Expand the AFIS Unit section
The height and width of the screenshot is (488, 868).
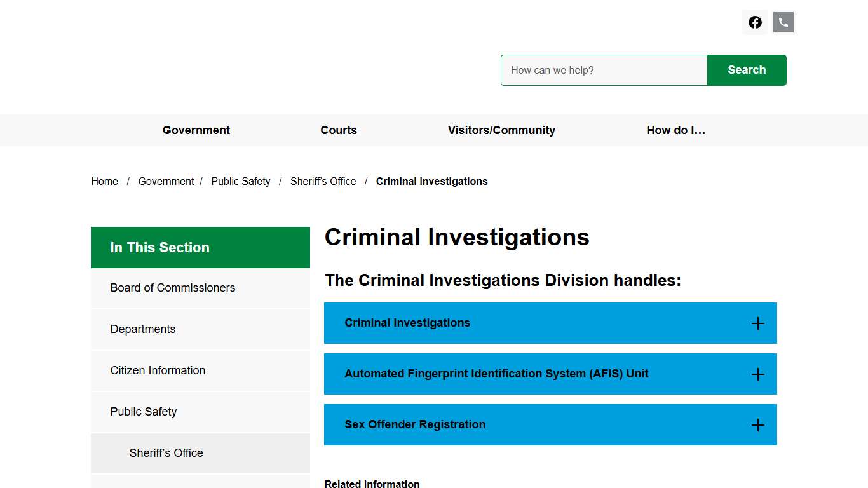click(x=550, y=374)
